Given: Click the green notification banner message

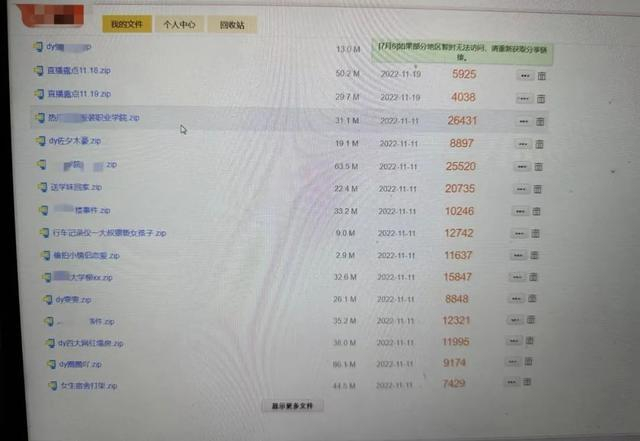Looking at the screenshot, I should click(x=462, y=52).
